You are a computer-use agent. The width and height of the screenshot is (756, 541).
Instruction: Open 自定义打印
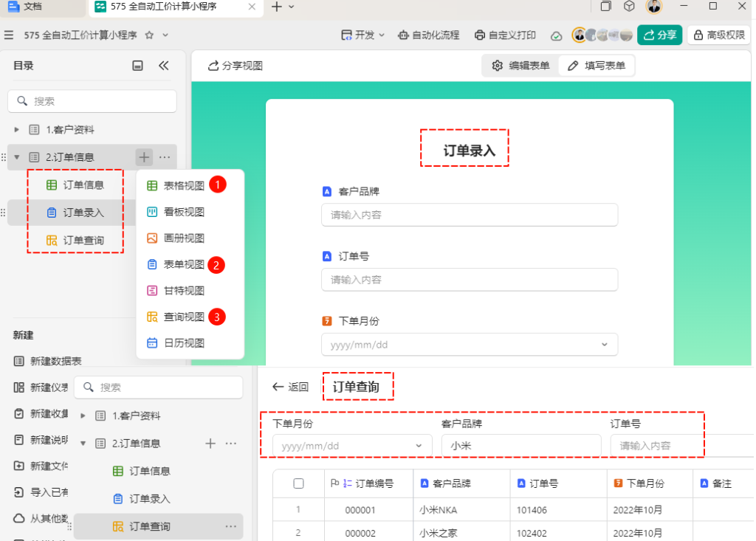click(x=505, y=35)
